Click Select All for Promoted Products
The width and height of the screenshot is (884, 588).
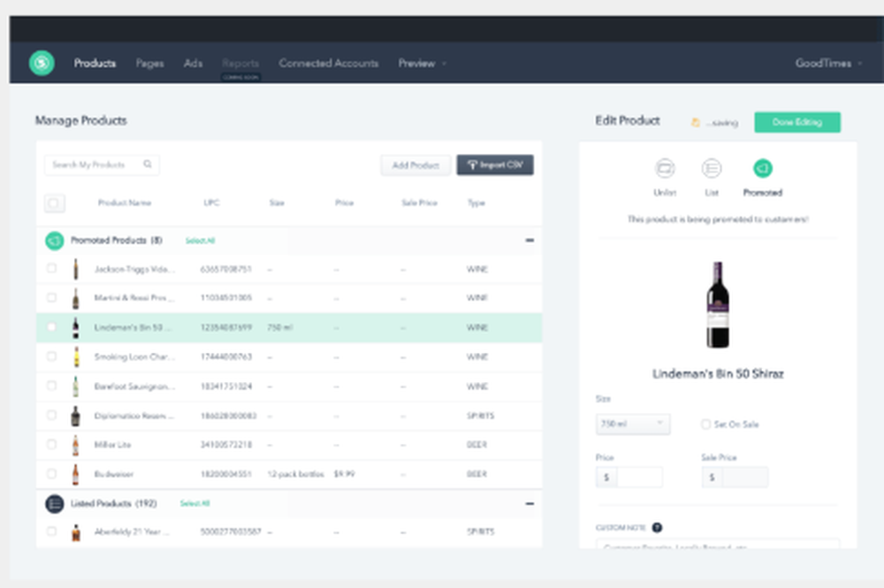pos(200,241)
